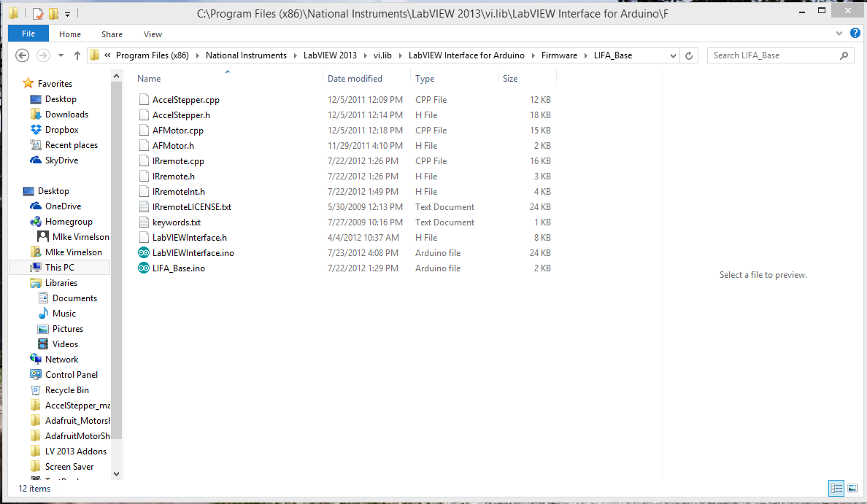
Task: Open the Recycle Bin in sidebar
Action: [x=67, y=390]
